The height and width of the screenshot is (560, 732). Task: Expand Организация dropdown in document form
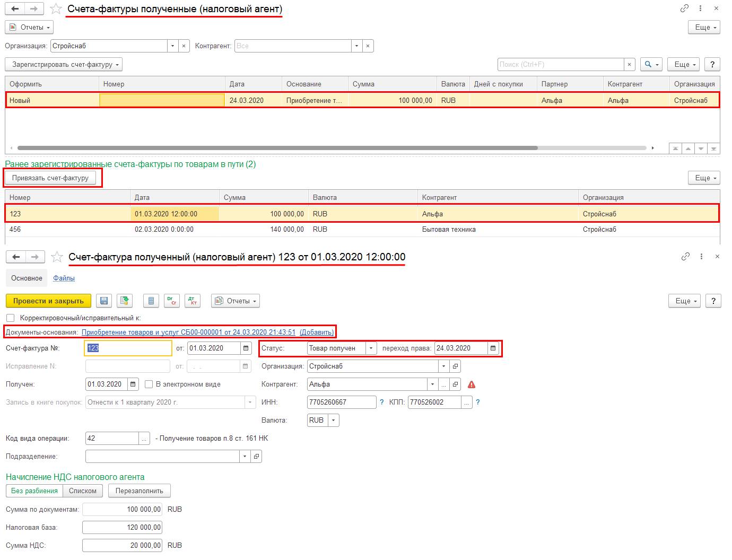click(444, 366)
